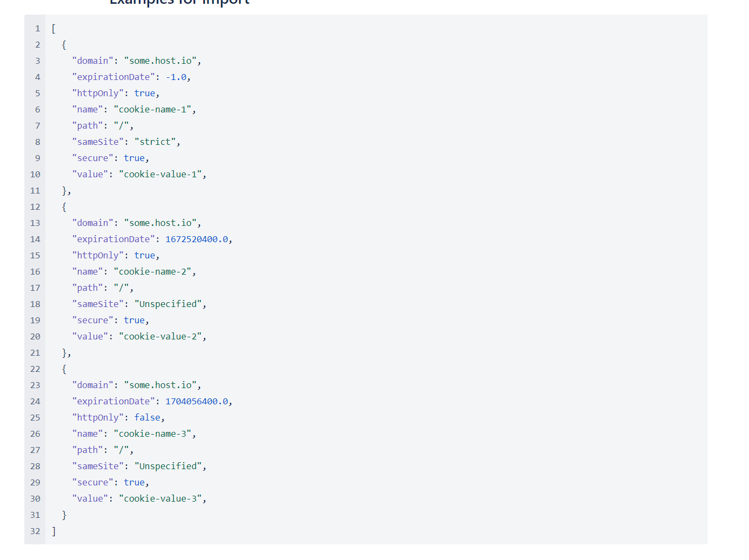The width and height of the screenshot is (749, 560).
Task: Click the expirationDate value 1672520400.0
Action: [197, 239]
